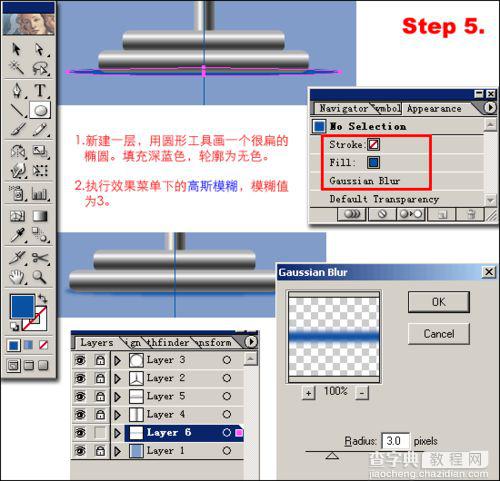The width and height of the screenshot is (500, 481).
Task: Confirm Gaussian Blur with OK
Action: [x=439, y=302]
